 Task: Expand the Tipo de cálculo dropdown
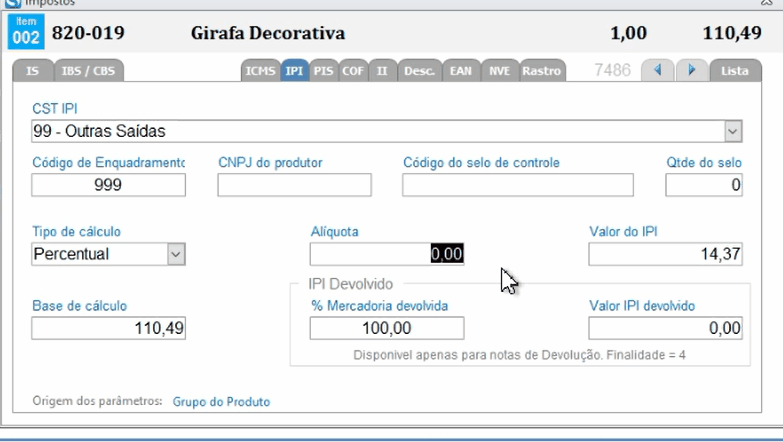[x=176, y=254]
